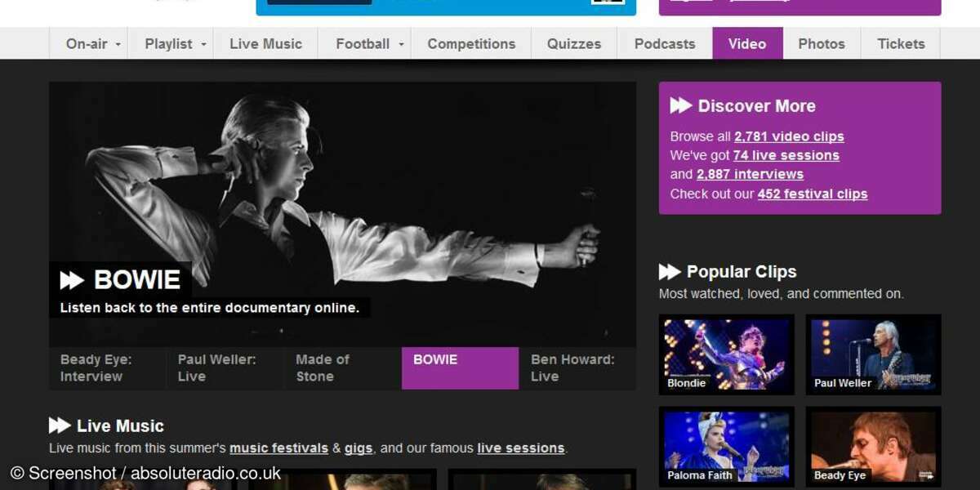Open the Beady Eye clip thumbnail
The image size is (980, 490).
point(874,447)
